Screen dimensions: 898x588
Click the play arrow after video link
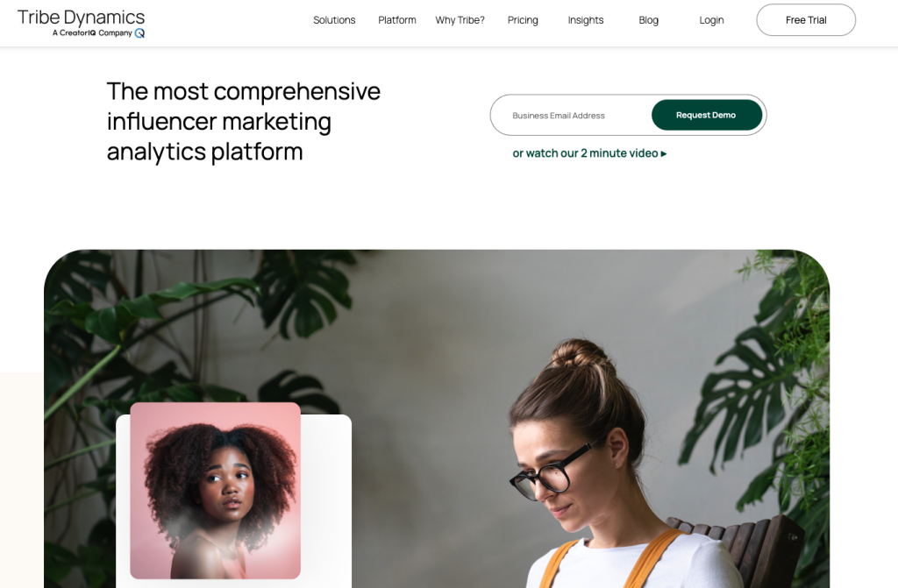coord(664,153)
